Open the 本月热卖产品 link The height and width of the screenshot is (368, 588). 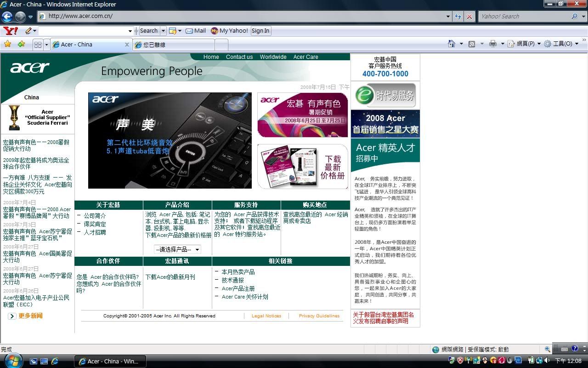pos(238,272)
